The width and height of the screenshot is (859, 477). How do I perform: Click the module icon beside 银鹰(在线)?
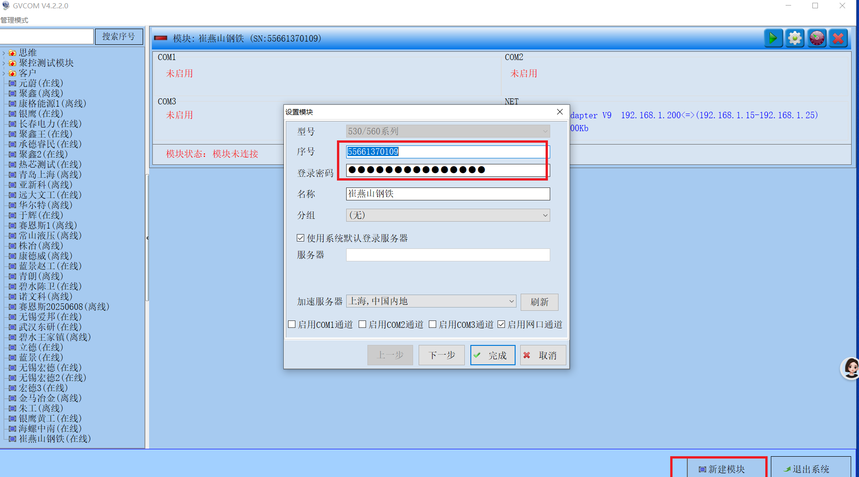[12, 114]
